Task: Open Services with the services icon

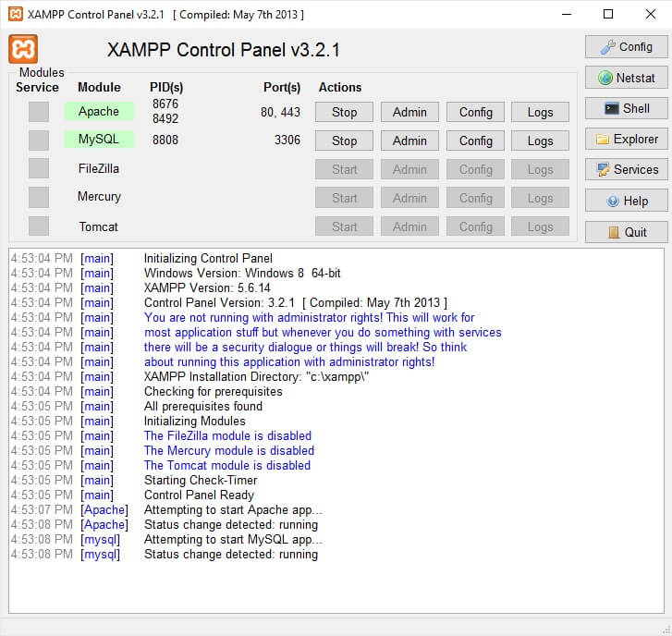Action: [x=626, y=169]
